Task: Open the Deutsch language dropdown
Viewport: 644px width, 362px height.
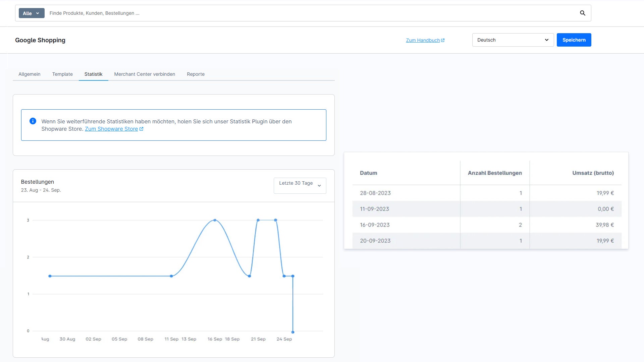Action: pos(513,40)
